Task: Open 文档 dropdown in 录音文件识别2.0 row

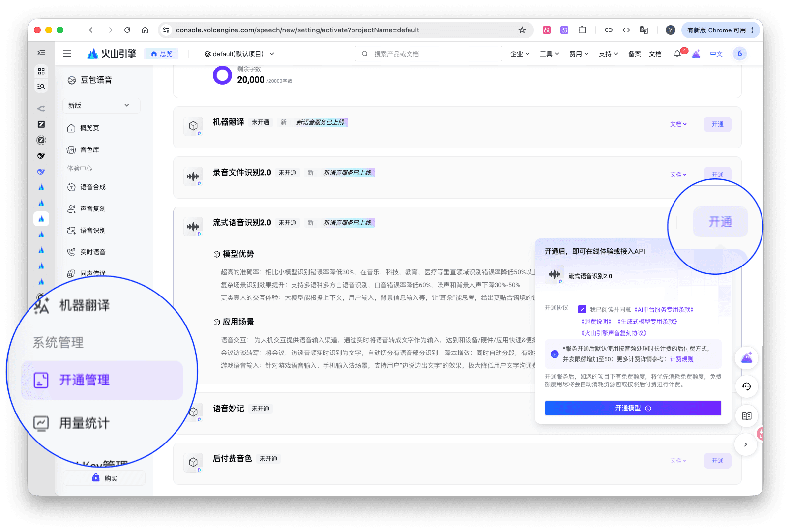Action: [x=678, y=175]
